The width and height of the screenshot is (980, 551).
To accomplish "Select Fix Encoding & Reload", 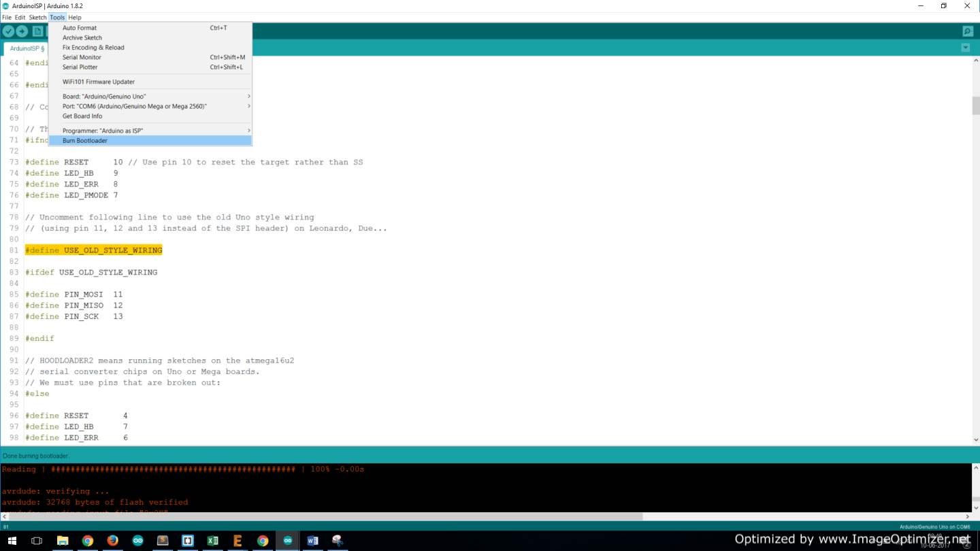I will tap(150, 48).
